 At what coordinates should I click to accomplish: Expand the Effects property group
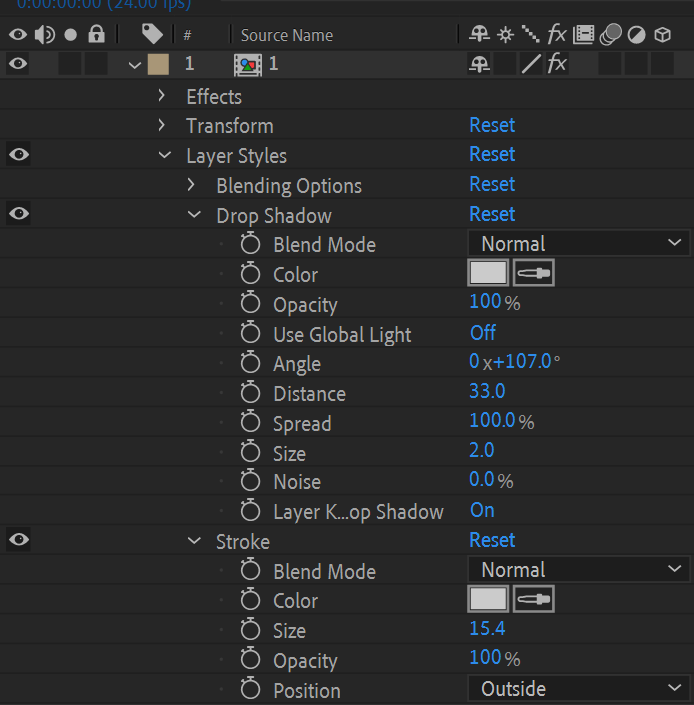pyautogui.click(x=162, y=95)
